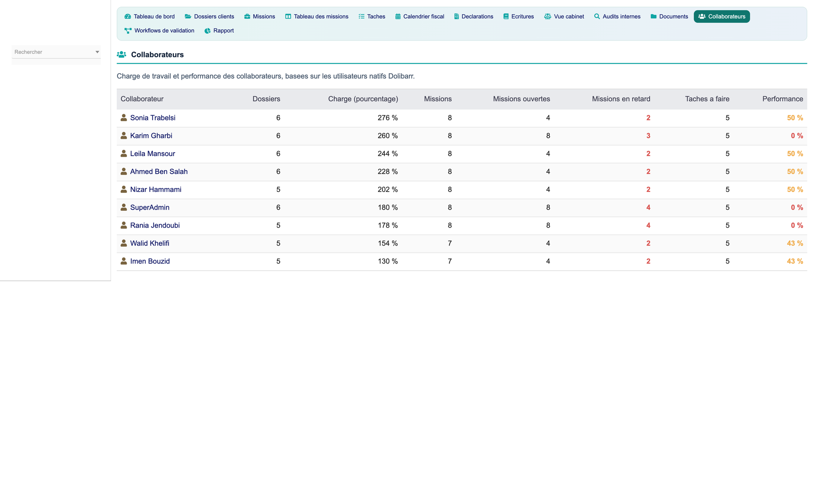Click the user icon next to Leila Mansour
The height and width of the screenshot is (504, 814).
click(x=124, y=154)
